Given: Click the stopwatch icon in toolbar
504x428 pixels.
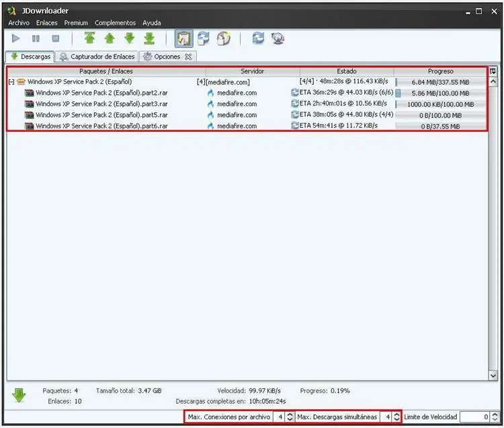Looking at the screenshot, I should [224, 38].
